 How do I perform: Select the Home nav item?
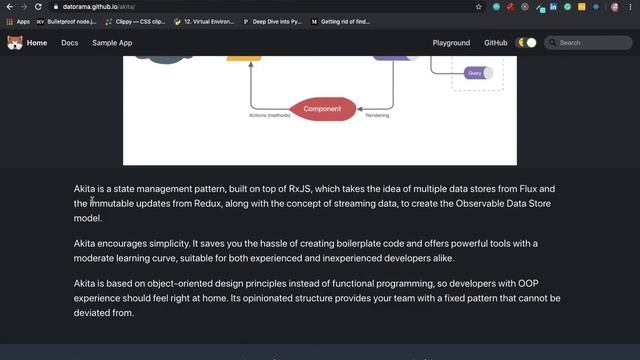[37, 43]
